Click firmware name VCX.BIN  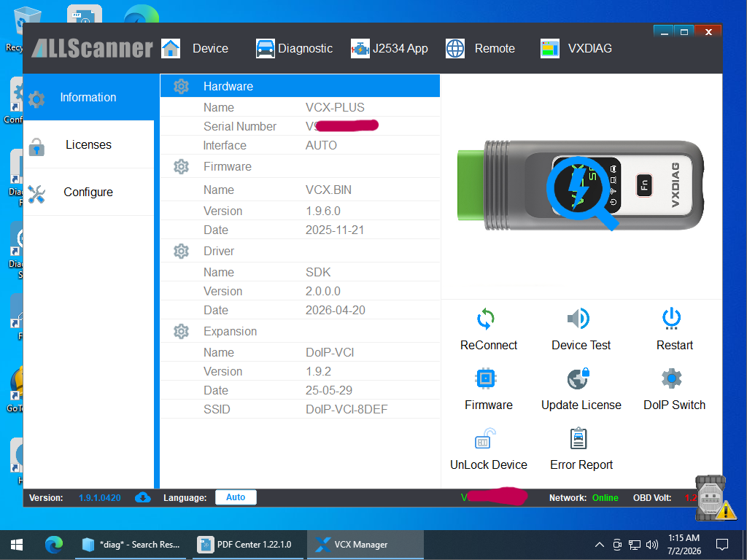pos(328,190)
